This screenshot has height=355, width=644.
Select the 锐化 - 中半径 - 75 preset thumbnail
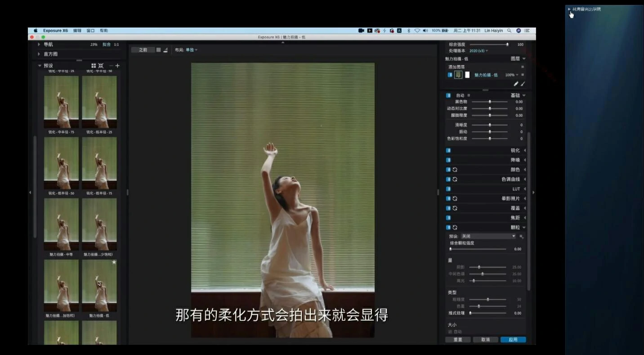[61, 102]
